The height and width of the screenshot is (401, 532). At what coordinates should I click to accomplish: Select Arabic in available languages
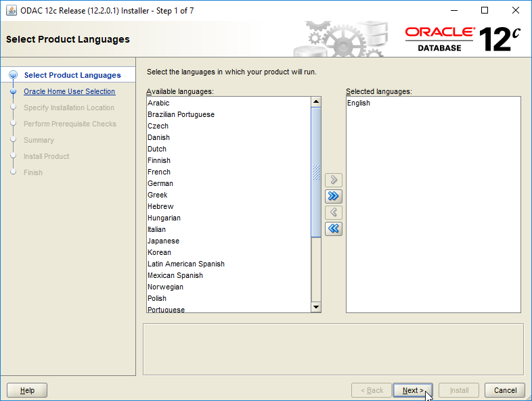[x=229, y=103]
